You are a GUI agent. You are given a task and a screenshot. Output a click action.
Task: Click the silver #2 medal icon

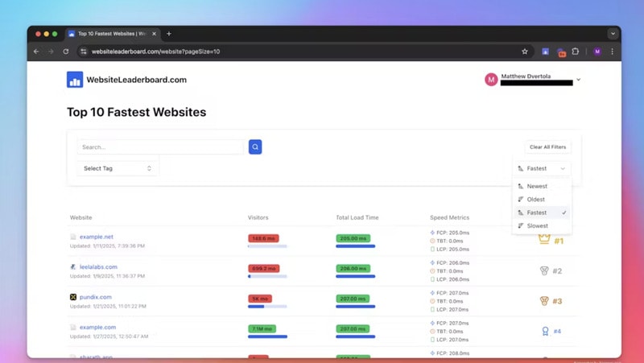[x=543, y=271]
